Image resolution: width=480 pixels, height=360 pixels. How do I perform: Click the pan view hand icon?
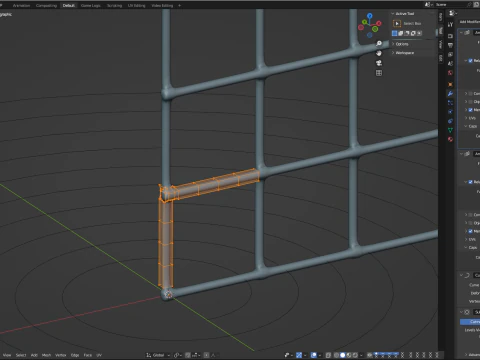[x=379, y=53]
